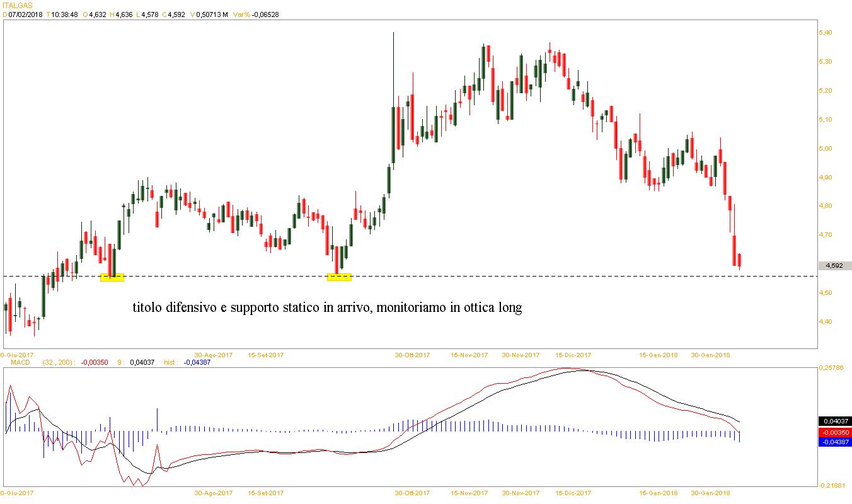The image size is (852, 504).
Task: Click the ITALGAS ticker title
Action: point(17,5)
